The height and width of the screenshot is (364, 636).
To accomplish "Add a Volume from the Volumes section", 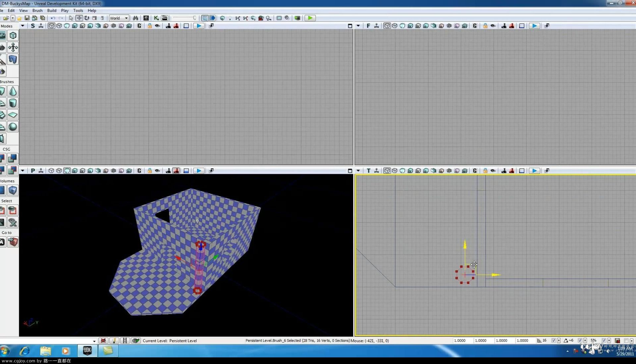I will tap(13, 190).
